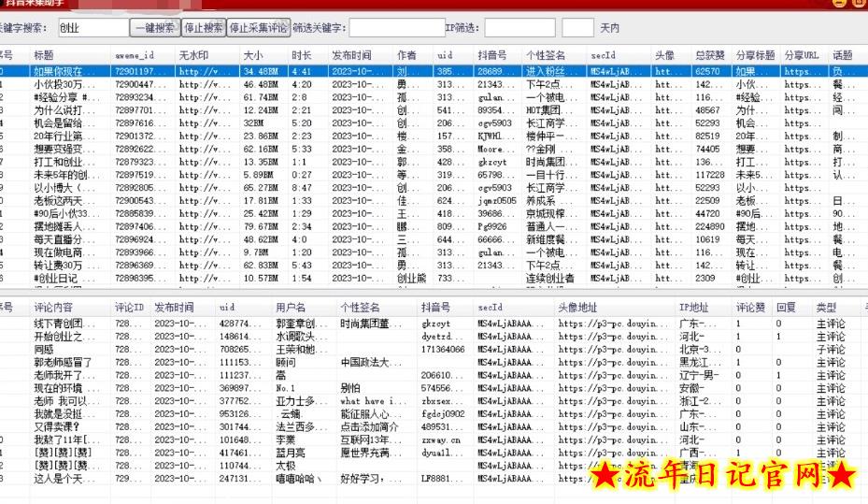This screenshot has width=868, height=504.
Task: Select the comment row 又得卖课?
Action: coord(432,427)
